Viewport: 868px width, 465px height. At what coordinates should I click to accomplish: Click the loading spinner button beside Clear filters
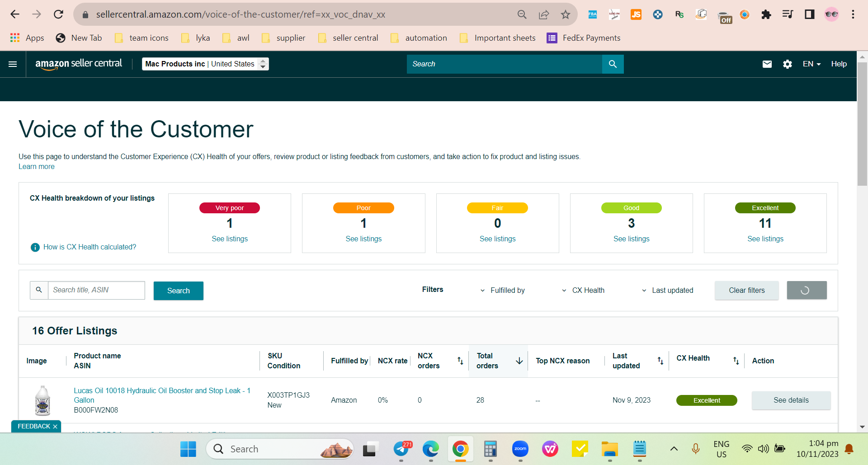(807, 291)
